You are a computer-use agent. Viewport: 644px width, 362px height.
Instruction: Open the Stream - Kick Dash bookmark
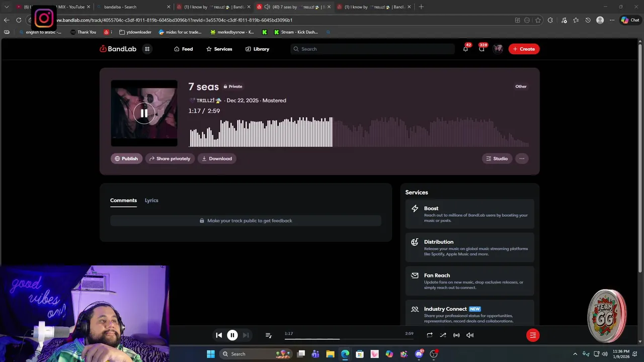pos(296,32)
